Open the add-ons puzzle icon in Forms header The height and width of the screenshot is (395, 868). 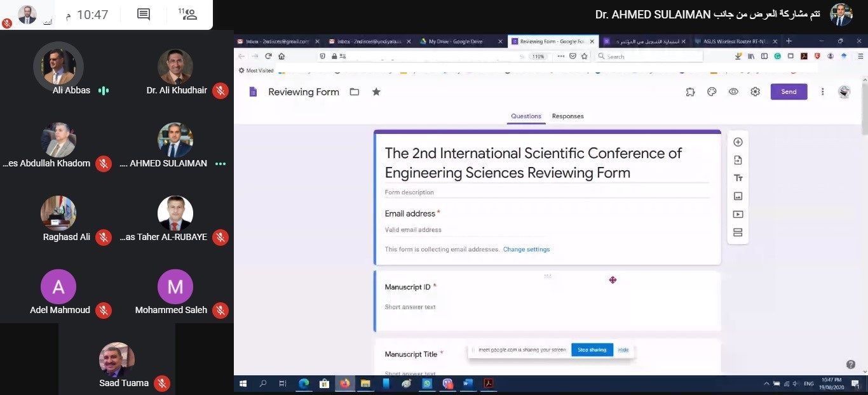coord(690,92)
